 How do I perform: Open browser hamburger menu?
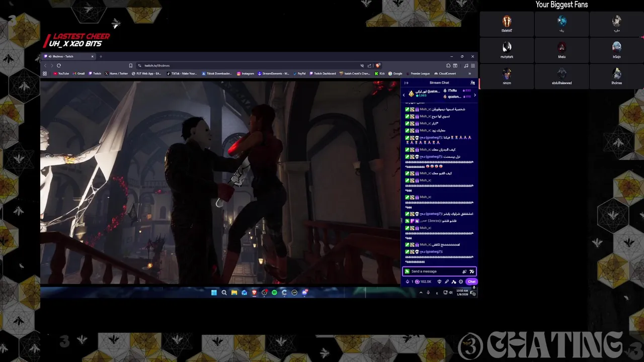click(472, 65)
